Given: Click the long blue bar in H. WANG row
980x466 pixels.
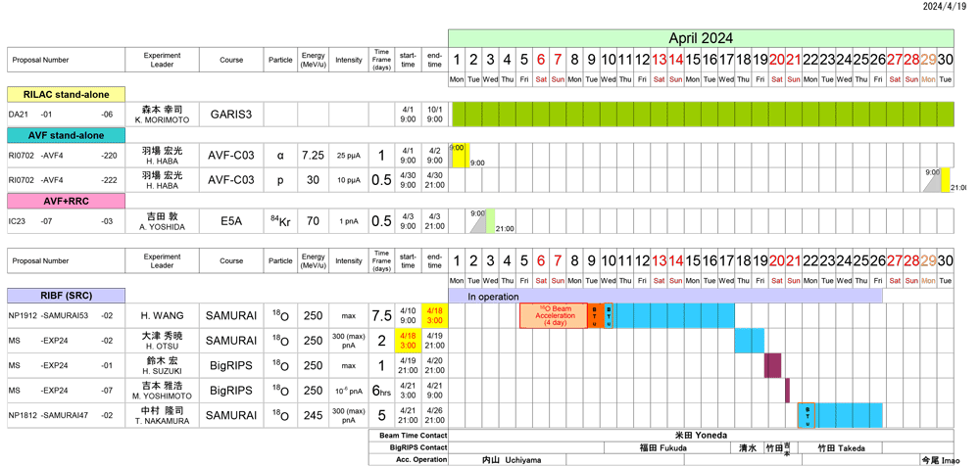Looking at the screenshot, I should coord(674,315).
